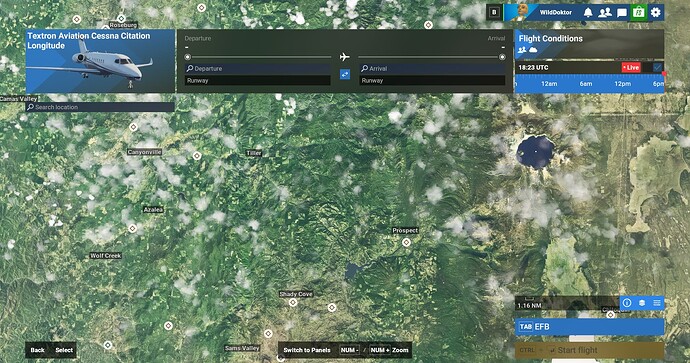This screenshot has height=363, width=690.
Task: Open the EFB tab panel
Action: point(589,327)
